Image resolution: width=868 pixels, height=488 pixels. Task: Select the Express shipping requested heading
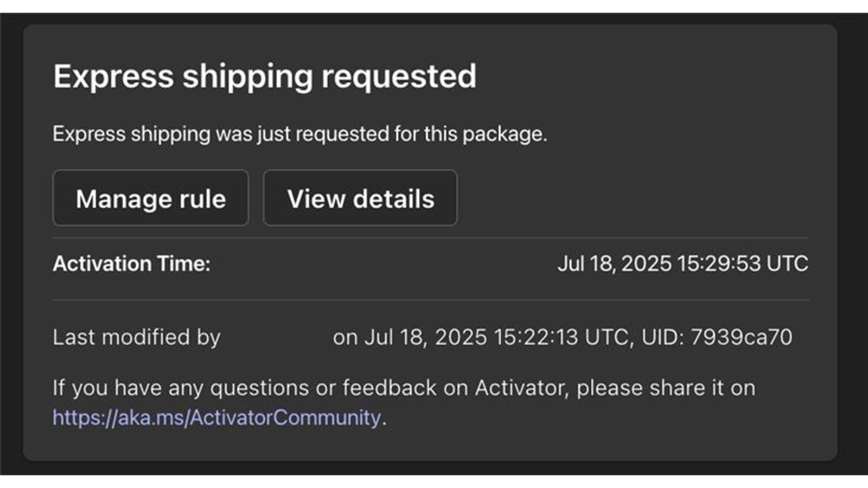tap(265, 76)
